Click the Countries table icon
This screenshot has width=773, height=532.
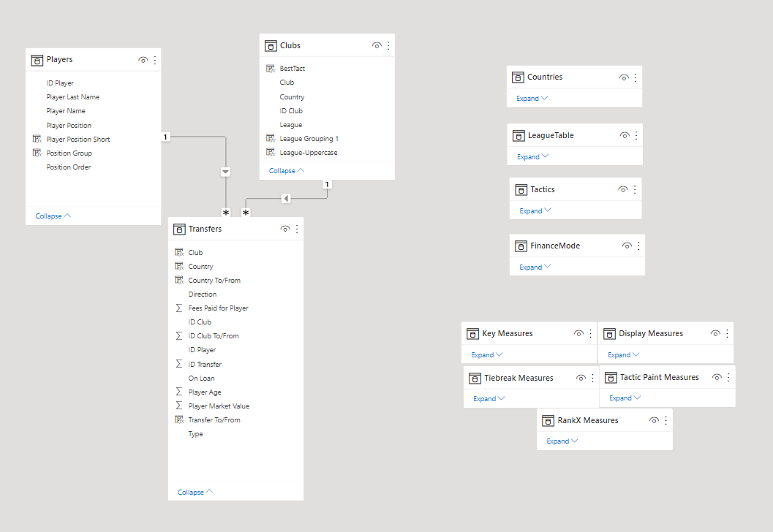(518, 77)
